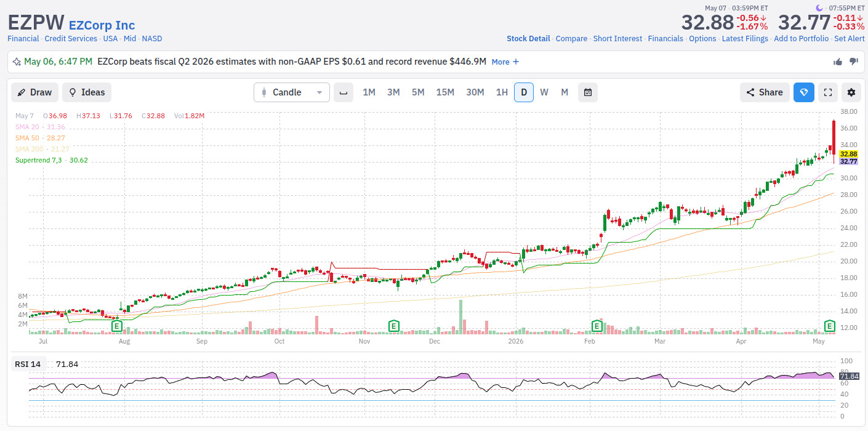This screenshot has width=868, height=431.
Task: Click thumbs down on news summary
Action: pyautogui.click(x=854, y=62)
